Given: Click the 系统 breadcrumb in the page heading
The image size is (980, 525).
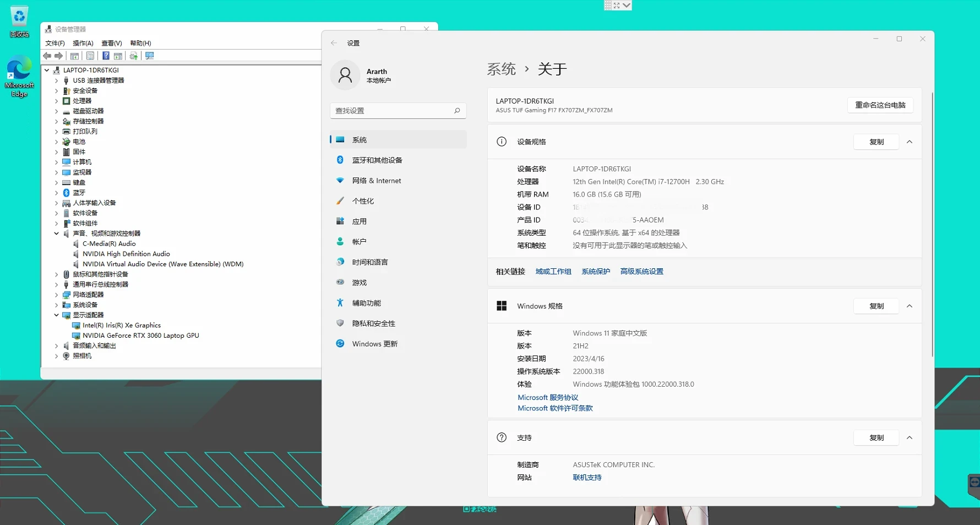Looking at the screenshot, I should pos(501,69).
